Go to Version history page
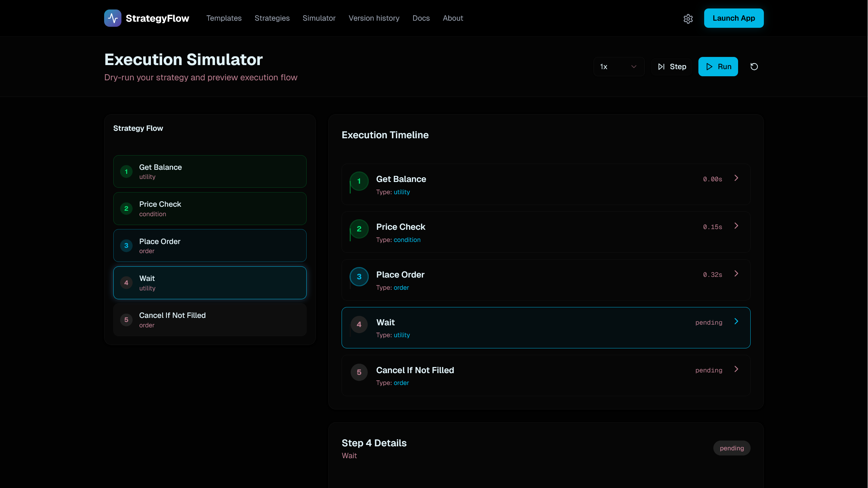 point(374,18)
